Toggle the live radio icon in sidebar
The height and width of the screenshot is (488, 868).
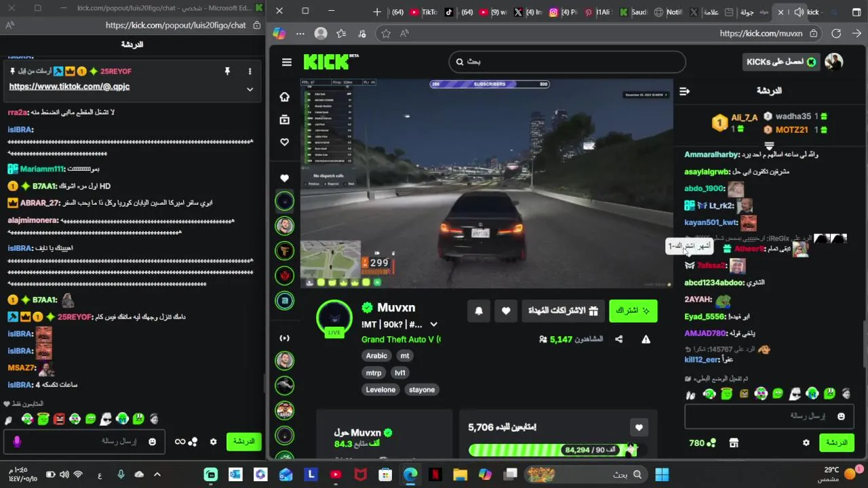(x=285, y=338)
